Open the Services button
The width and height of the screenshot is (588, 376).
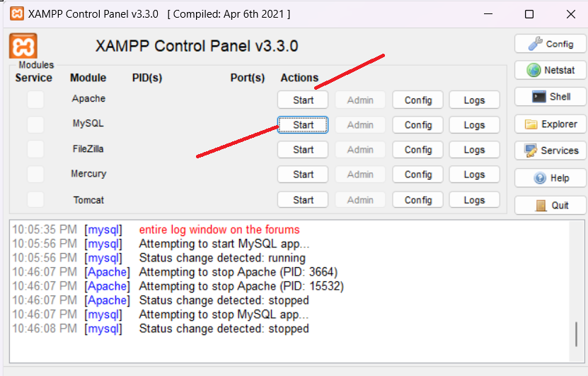550,151
